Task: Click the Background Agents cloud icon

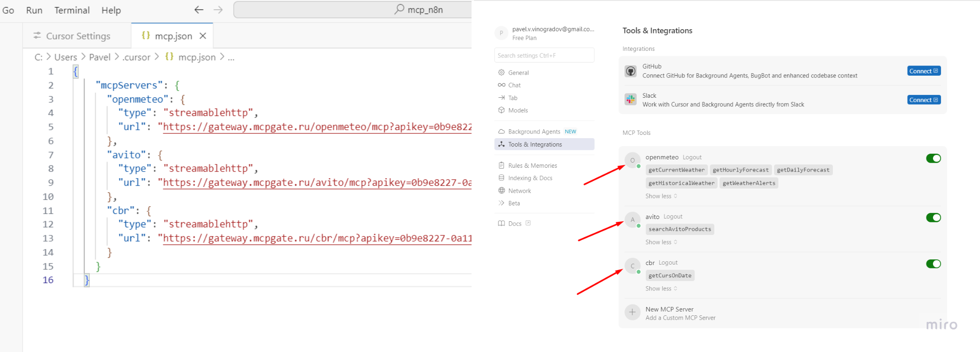Action: coord(501,132)
